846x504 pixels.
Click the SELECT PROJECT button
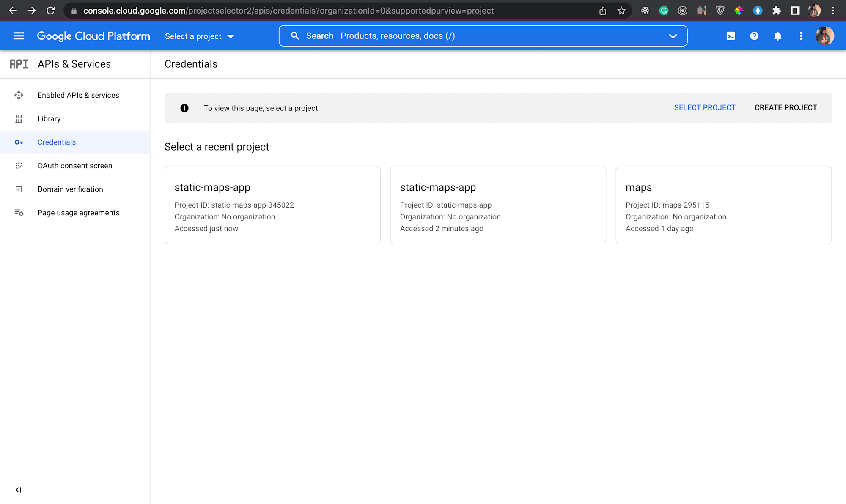click(x=705, y=108)
